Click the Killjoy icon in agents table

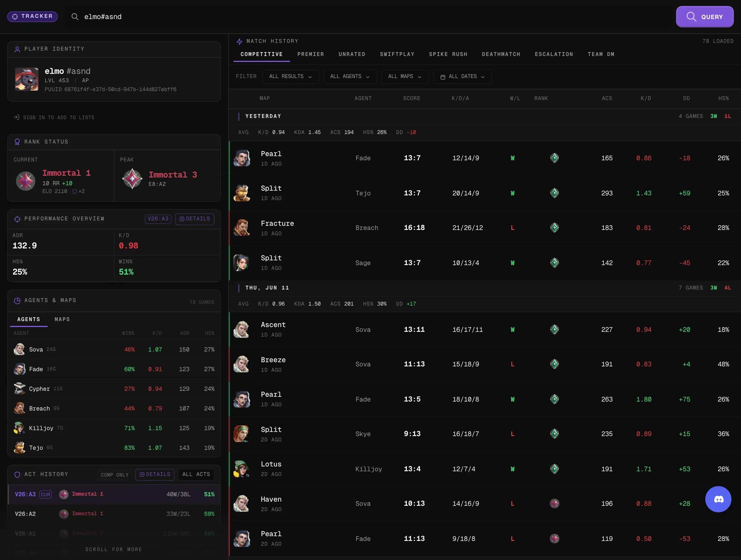click(19, 428)
